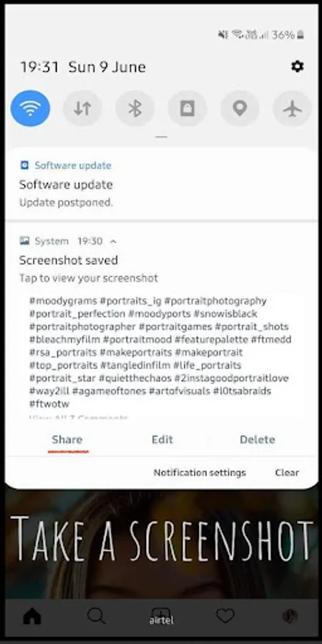The width and height of the screenshot is (322, 644).
Task: Tap the Instagram home icon
Action: [32, 616]
